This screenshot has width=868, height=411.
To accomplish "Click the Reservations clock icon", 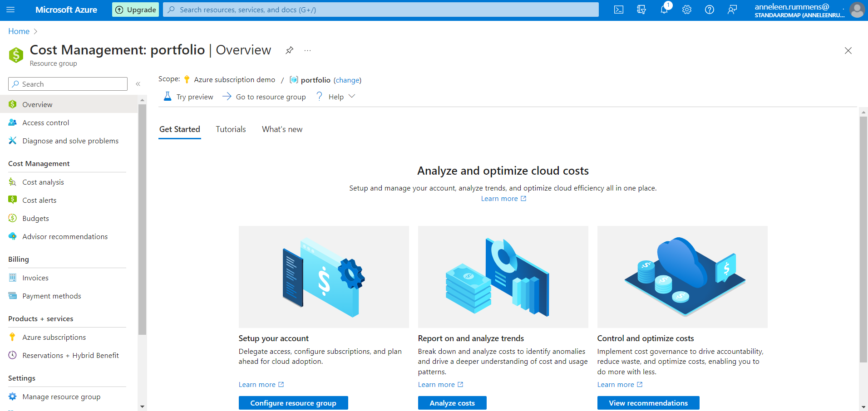I will (x=13, y=355).
